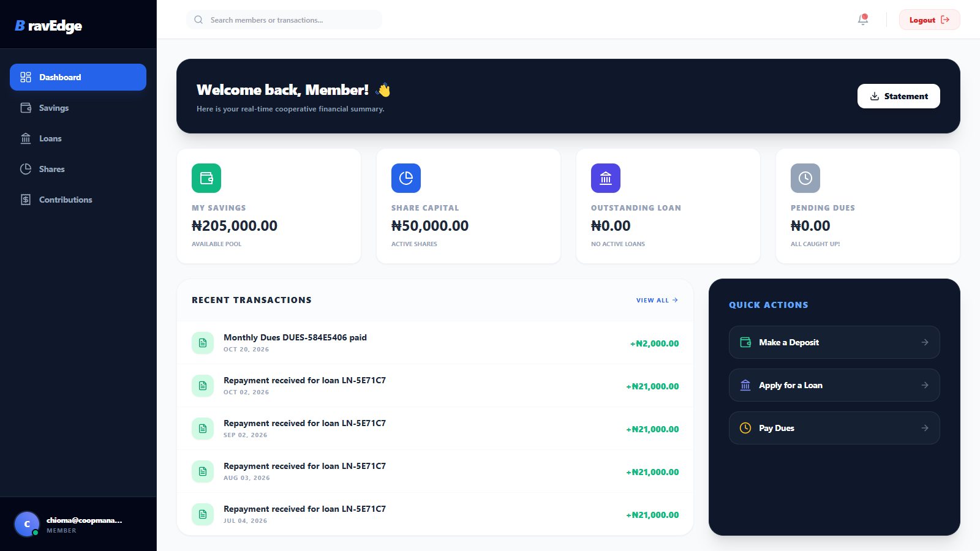Click the Jul 04 repayment document icon
The height and width of the screenshot is (551, 980).
coord(203,514)
